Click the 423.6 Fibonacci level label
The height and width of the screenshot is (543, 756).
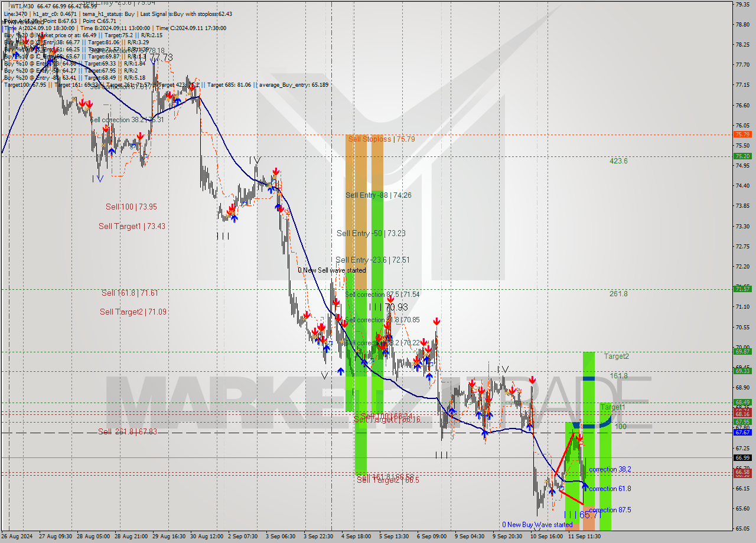click(618, 161)
